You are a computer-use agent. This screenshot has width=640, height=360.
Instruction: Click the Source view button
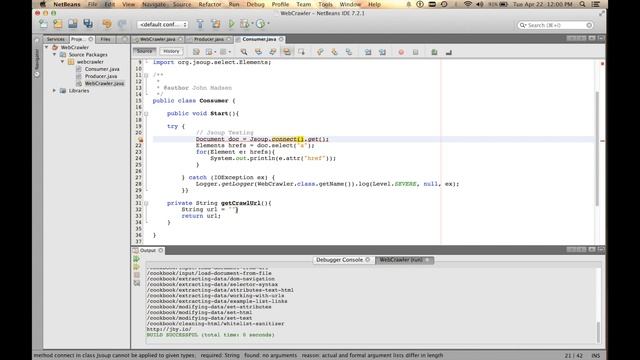point(144,51)
